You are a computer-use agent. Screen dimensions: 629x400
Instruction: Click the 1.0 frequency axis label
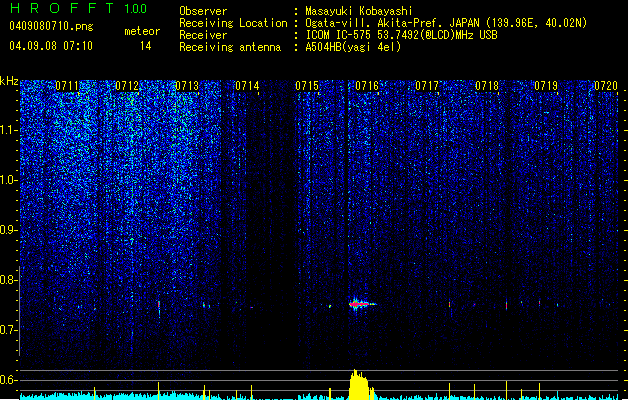[8, 180]
